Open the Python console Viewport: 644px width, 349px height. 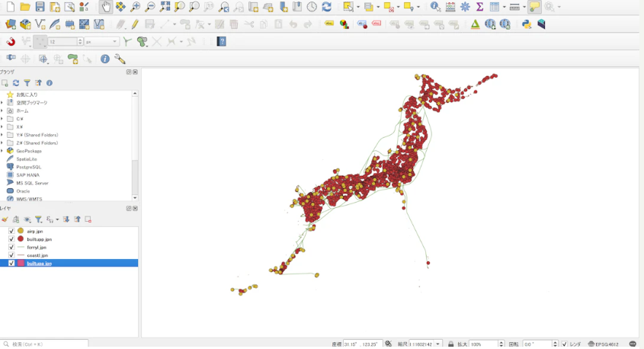click(527, 24)
